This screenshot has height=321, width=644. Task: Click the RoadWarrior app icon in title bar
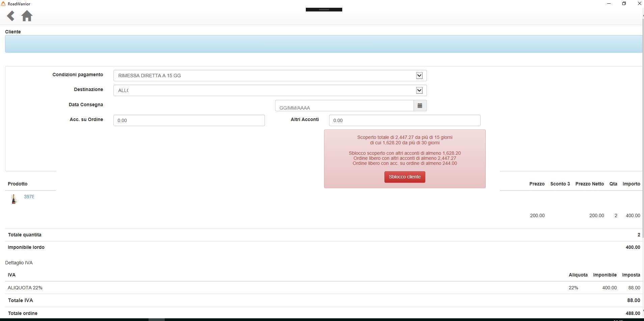(3, 4)
